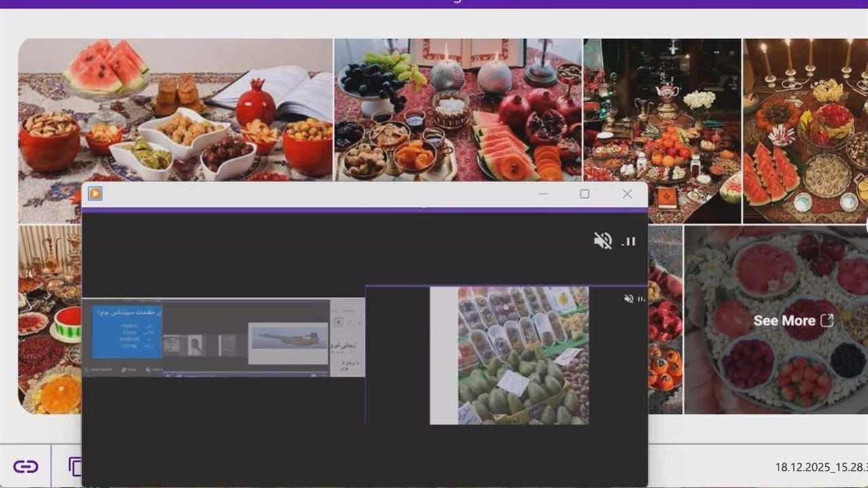Click the fruit market video frame in the player
This screenshot has height=488, width=868.
tap(522, 355)
